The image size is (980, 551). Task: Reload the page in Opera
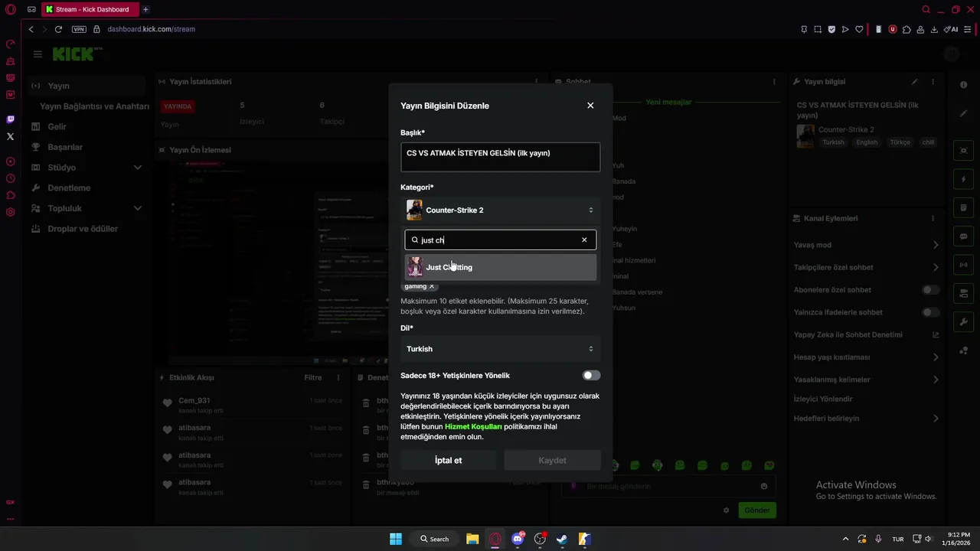point(58,29)
